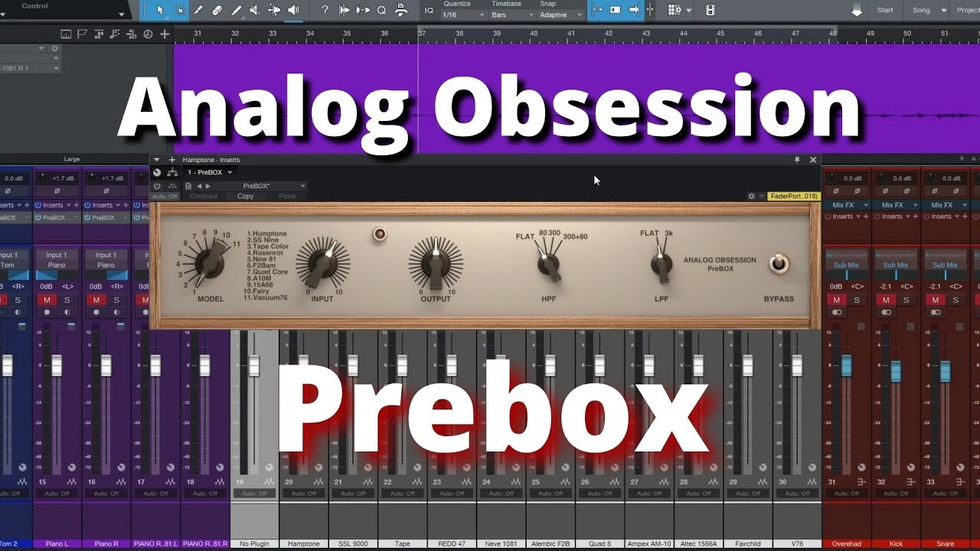Mute the Kick channel
This screenshot has width=980, height=551.
[886, 300]
